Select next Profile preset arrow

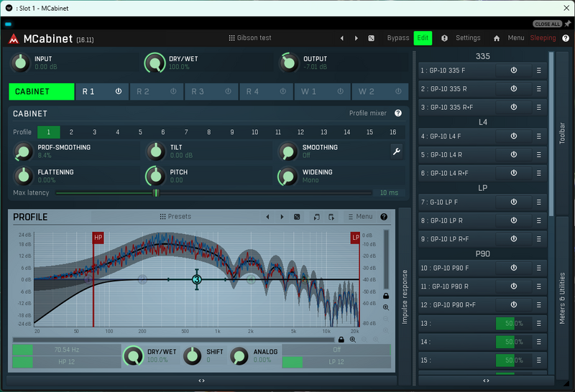pyautogui.click(x=282, y=217)
